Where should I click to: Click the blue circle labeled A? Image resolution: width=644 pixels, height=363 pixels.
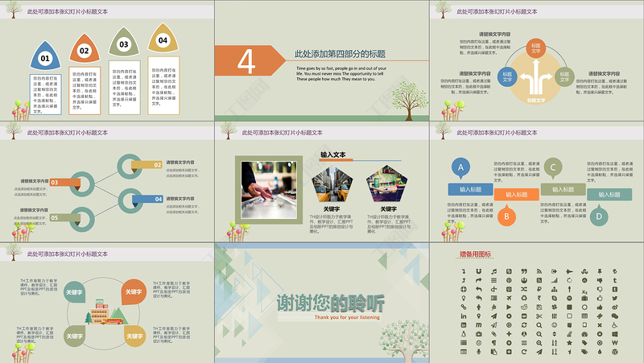(461, 167)
